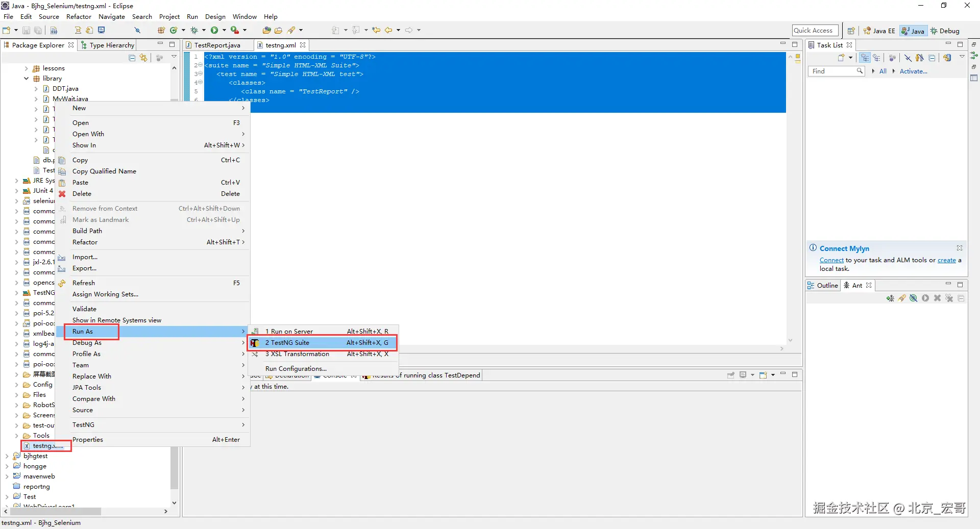The image size is (980, 529).
Task: Click the Package Explorer scroll-down arrow
Action: (174, 503)
